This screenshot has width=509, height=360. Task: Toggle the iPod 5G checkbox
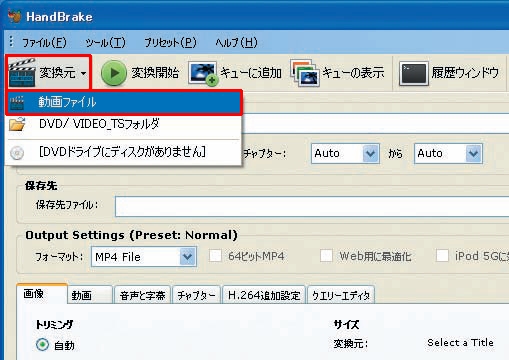[442, 256]
